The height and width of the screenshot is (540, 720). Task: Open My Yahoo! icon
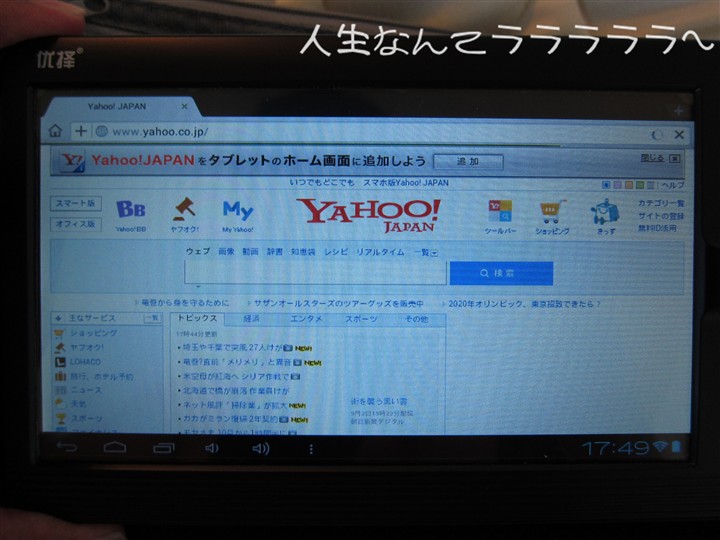pos(237,216)
